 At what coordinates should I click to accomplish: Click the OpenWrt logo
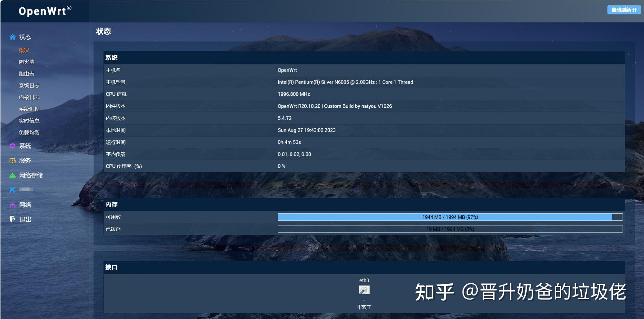(x=44, y=11)
